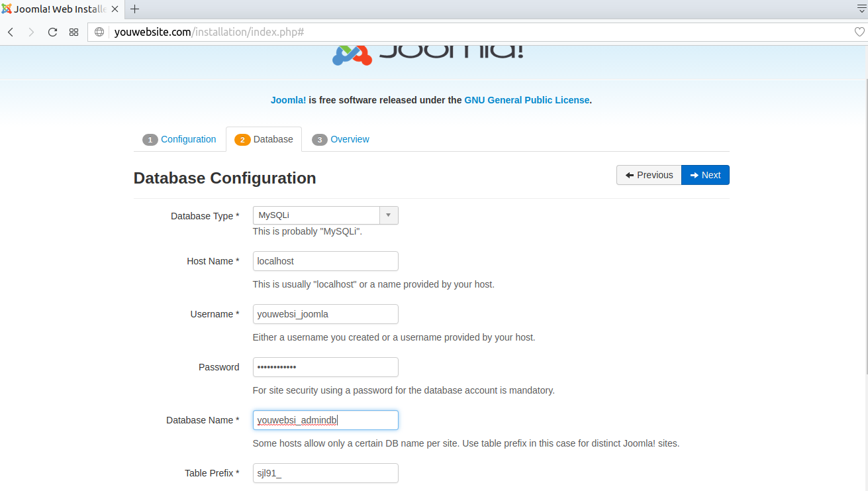Bookmark page with the heart icon
The width and height of the screenshot is (868, 491).
[859, 32]
